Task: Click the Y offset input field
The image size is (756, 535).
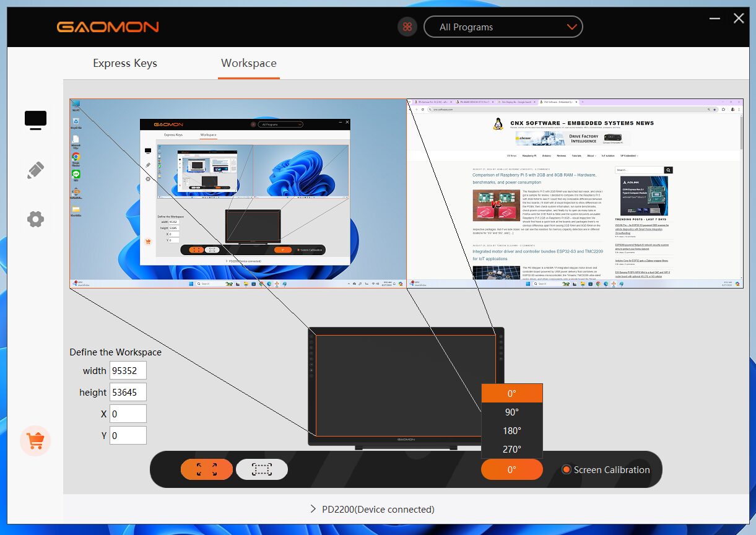Action: (128, 435)
